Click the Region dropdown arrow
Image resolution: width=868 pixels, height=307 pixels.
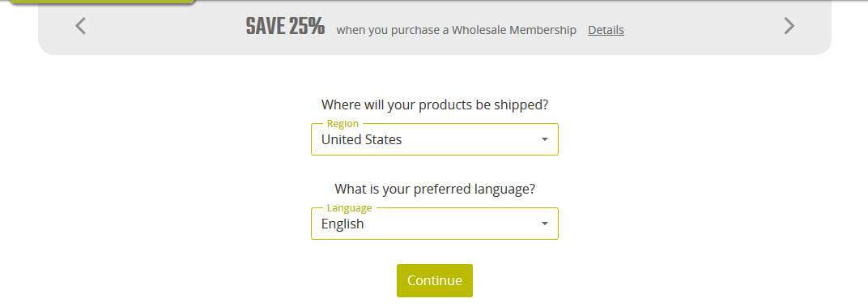point(545,139)
